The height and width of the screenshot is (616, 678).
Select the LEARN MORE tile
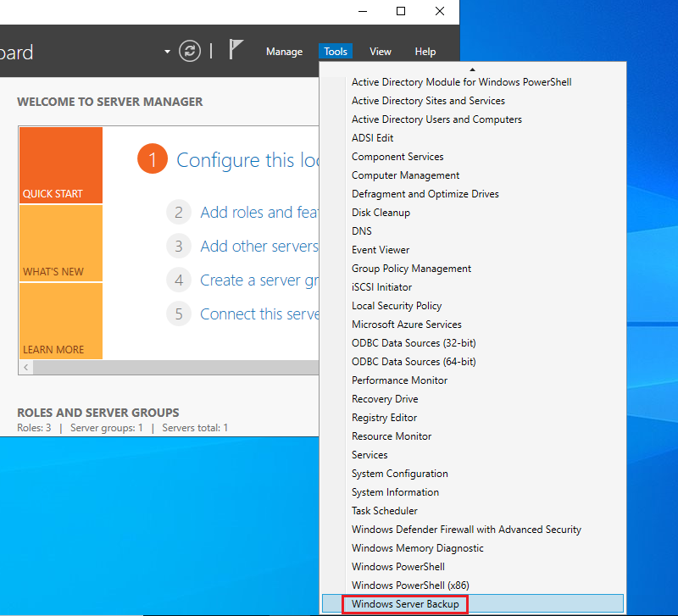pyautogui.click(x=60, y=321)
